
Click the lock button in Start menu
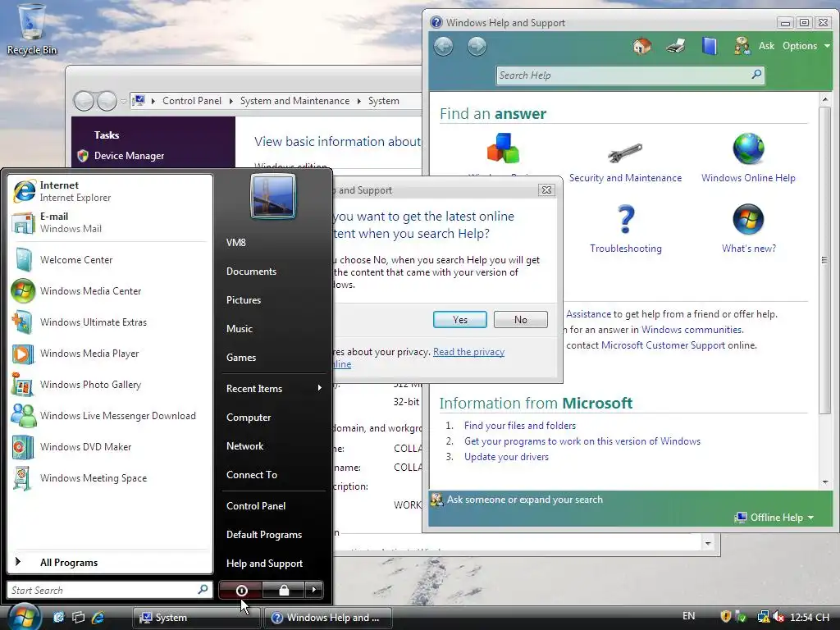pyautogui.click(x=284, y=591)
